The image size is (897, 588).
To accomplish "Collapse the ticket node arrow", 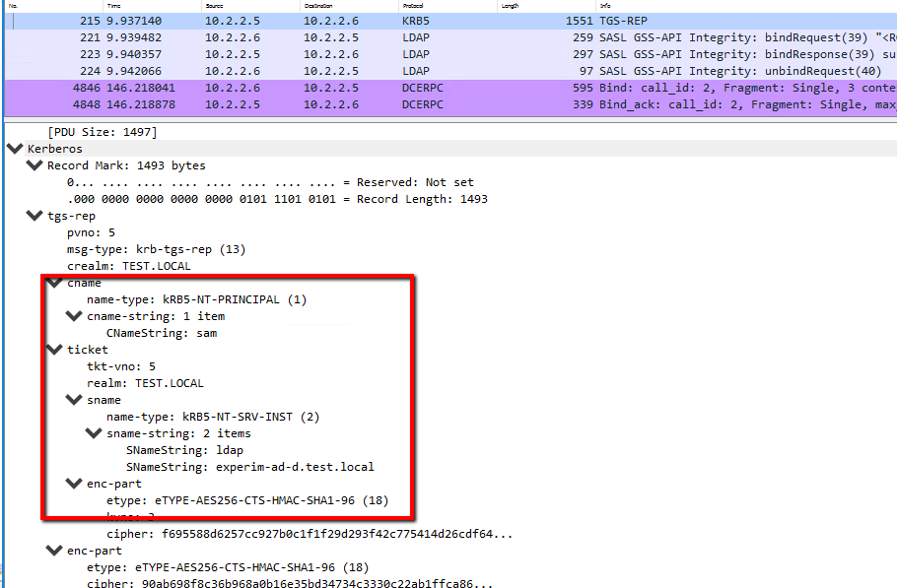I will (x=54, y=350).
